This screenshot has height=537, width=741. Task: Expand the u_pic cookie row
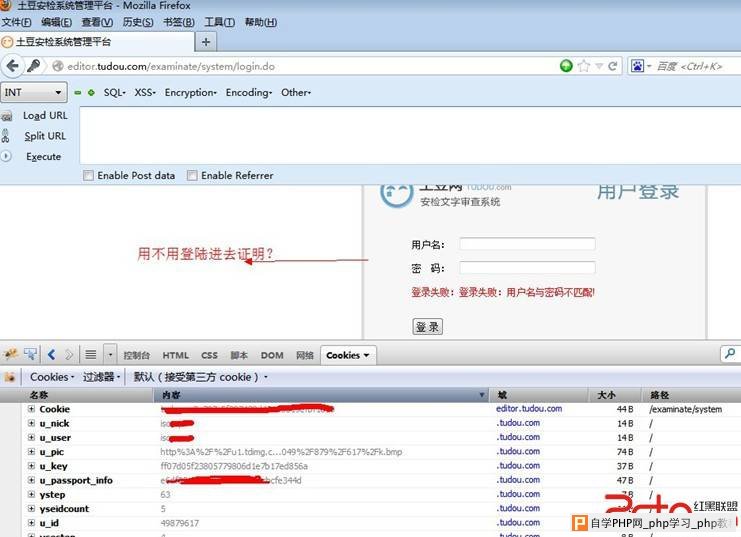(31, 452)
